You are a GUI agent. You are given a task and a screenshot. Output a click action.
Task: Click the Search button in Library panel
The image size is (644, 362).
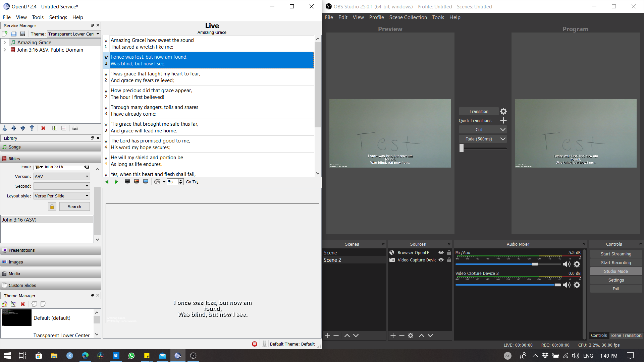[74, 206]
